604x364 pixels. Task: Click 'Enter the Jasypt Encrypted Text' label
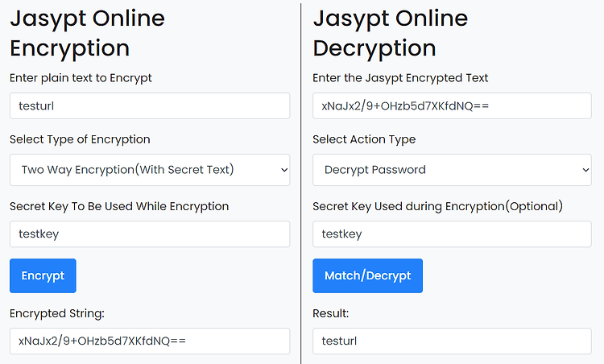pos(400,78)
